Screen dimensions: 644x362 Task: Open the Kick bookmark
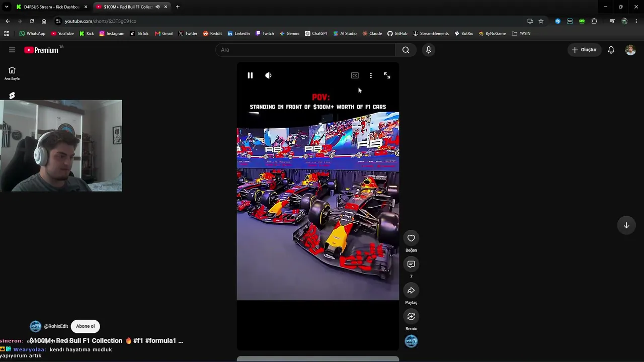87,34
